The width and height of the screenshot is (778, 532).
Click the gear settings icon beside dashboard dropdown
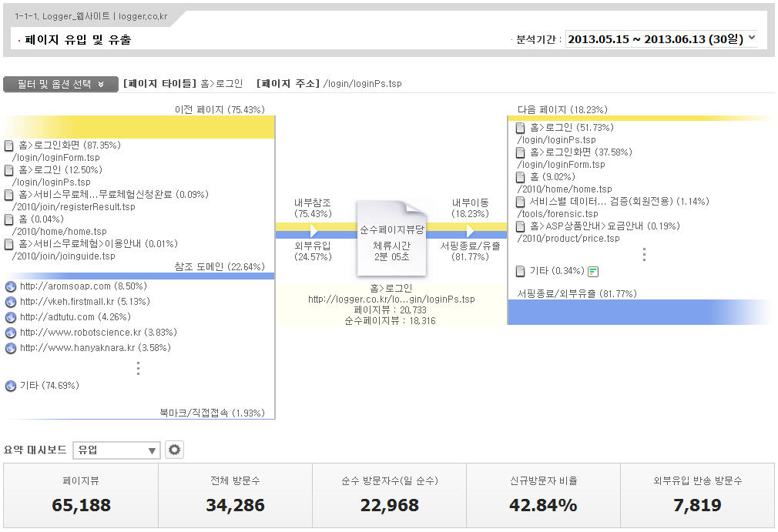pos(175,450)
